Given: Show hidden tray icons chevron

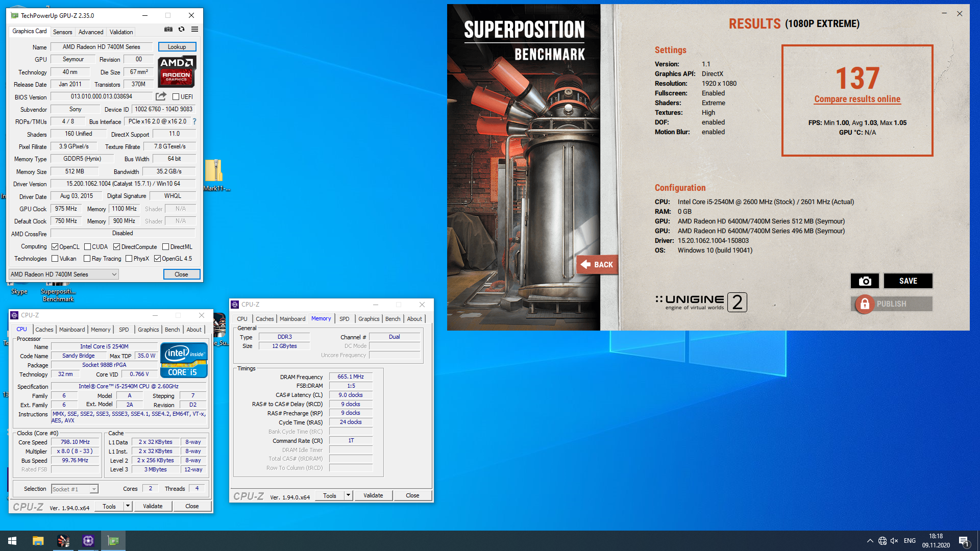Looking at the screenshot, I should [x=870, y=541].
